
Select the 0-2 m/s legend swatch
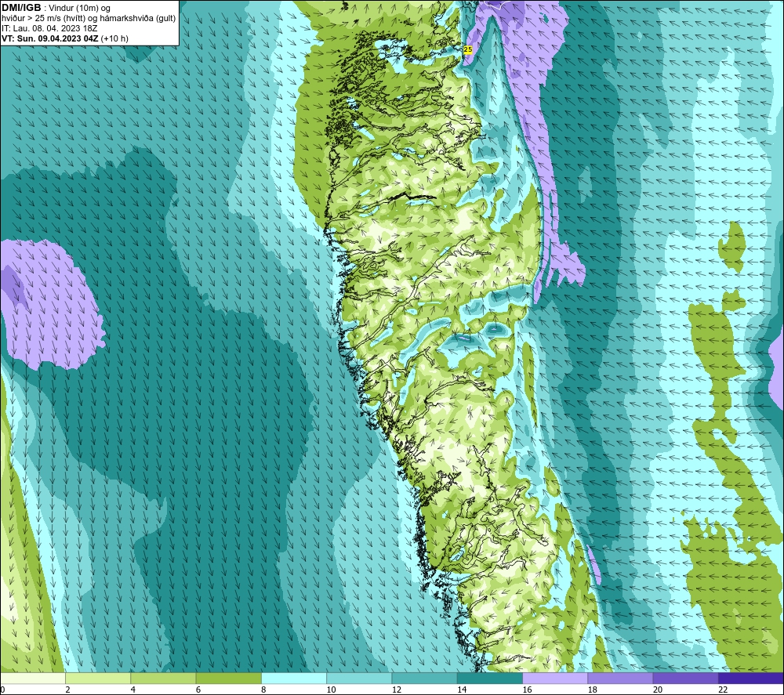tap(32, 679)
